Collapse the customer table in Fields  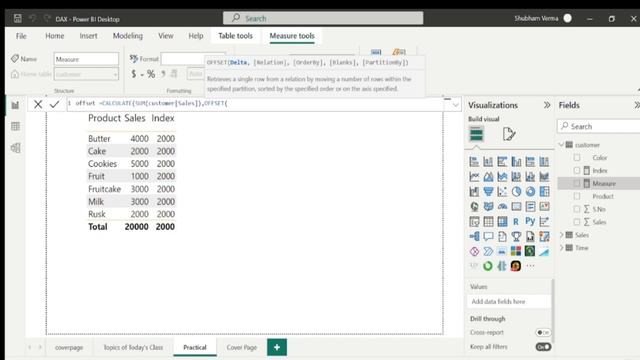tap(561, 145)
